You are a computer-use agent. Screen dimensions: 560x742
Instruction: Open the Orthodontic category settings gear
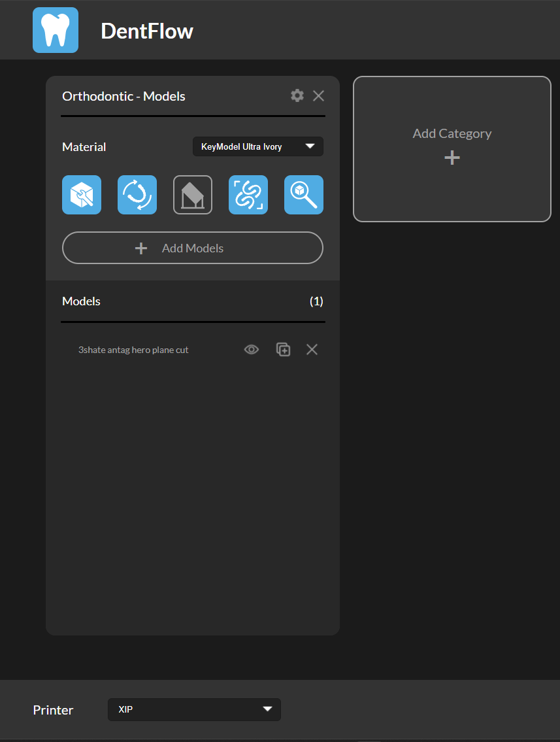pyautogui.click(x=297, y=95)
